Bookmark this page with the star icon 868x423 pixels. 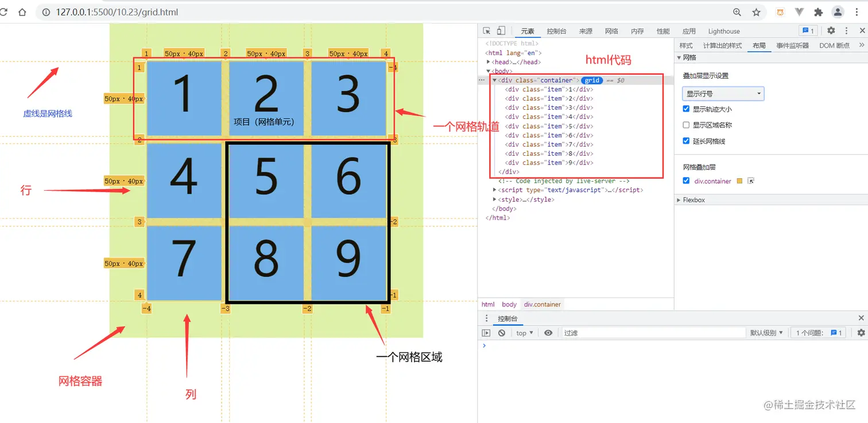tap(757, 12)
